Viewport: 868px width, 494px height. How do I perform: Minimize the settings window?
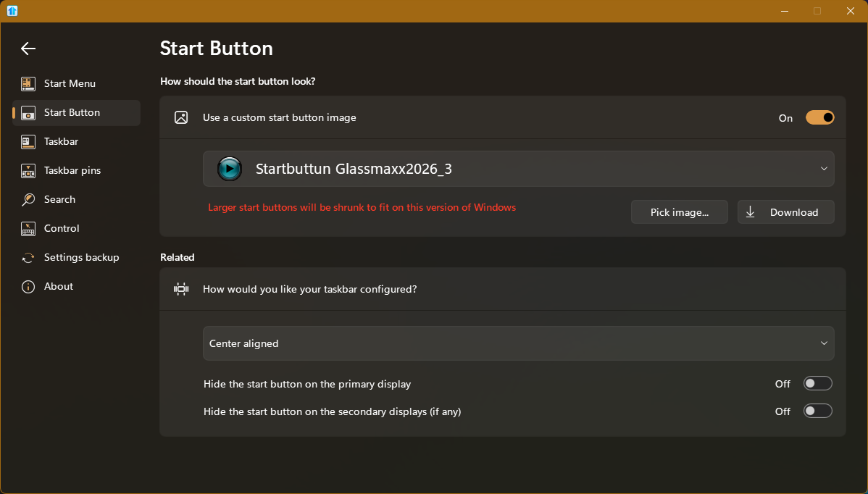pyautogui.click(x=785, y=11)
